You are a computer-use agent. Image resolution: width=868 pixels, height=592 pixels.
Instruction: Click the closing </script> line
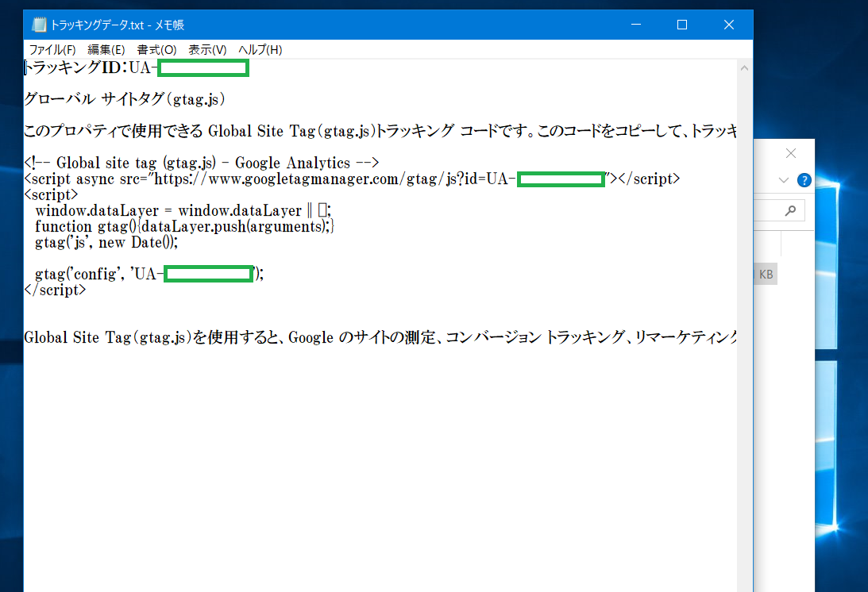point(56,290)
